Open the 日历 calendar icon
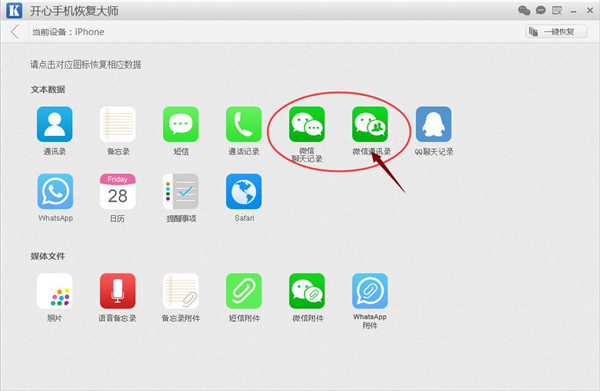 [x=117, y=191]
